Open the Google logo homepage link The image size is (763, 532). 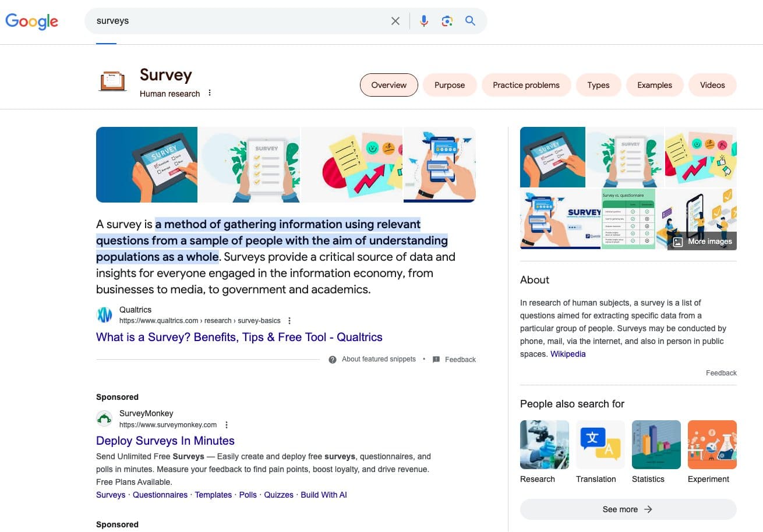pyautogui.click(x=31, y=21)
